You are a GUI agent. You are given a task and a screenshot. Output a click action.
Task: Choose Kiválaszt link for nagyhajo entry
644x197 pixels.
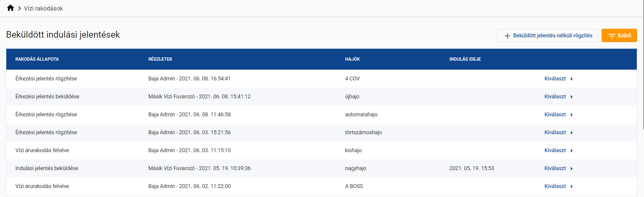(x=555, y=168)
